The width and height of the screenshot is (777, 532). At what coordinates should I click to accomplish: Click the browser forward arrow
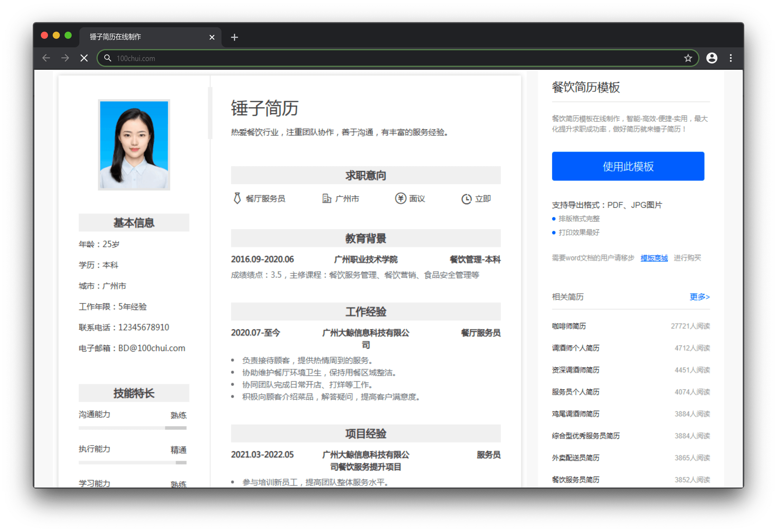tap(65, 58)
